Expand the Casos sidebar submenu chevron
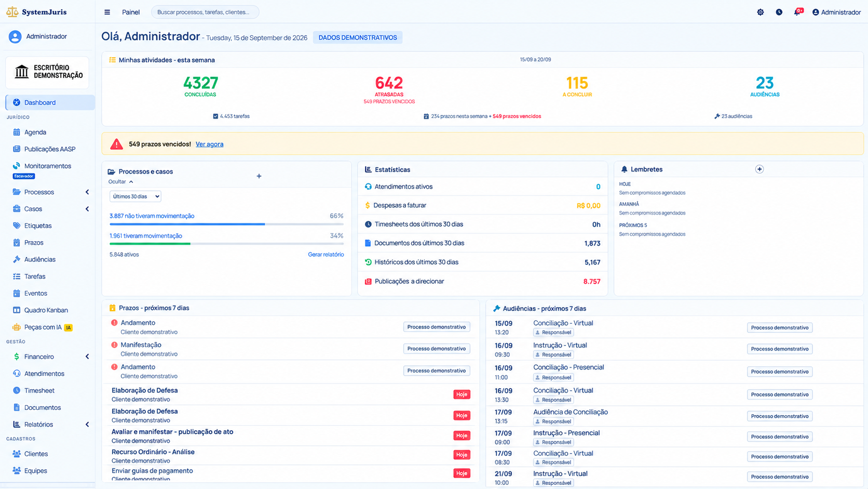 click(x=87, y=209)
